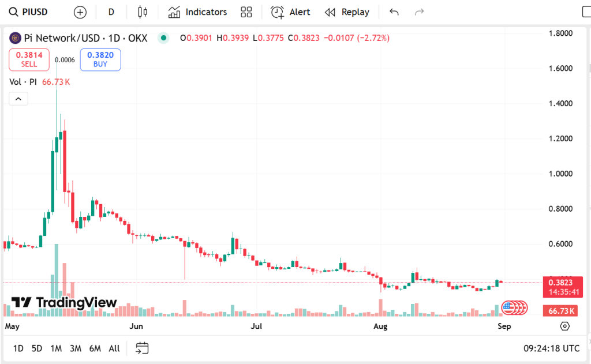This screenshot has height=364, width=591.
Task: Redo the chart action
Action: [x=419, y=12]
